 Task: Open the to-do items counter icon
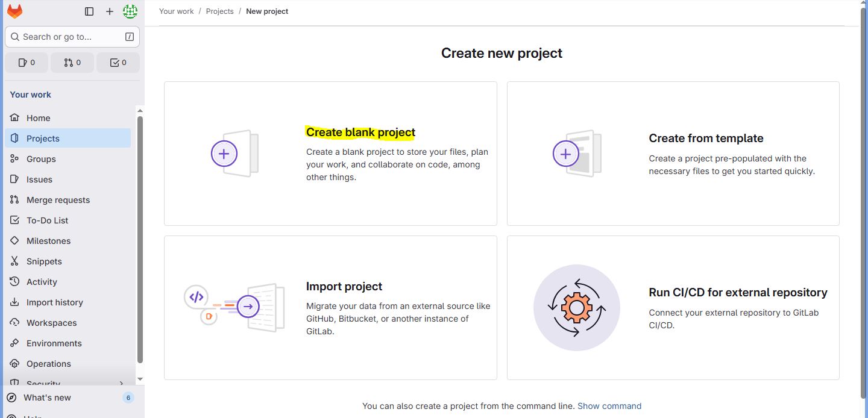[118, 63]
